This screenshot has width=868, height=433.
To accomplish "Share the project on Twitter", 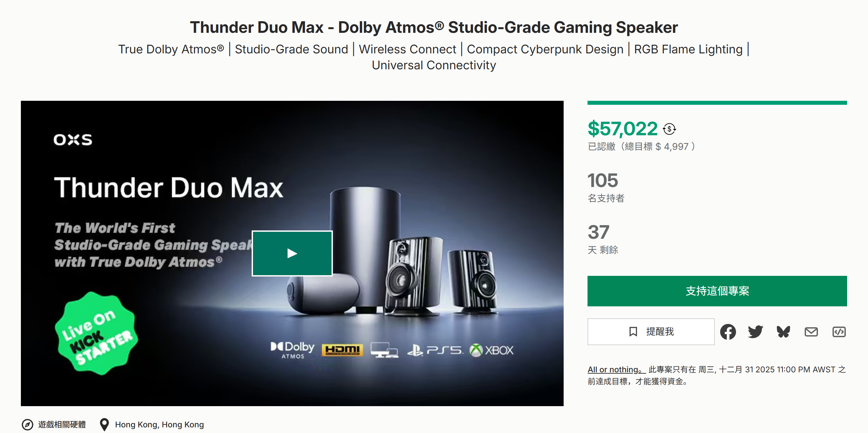I will pos(756,332).
